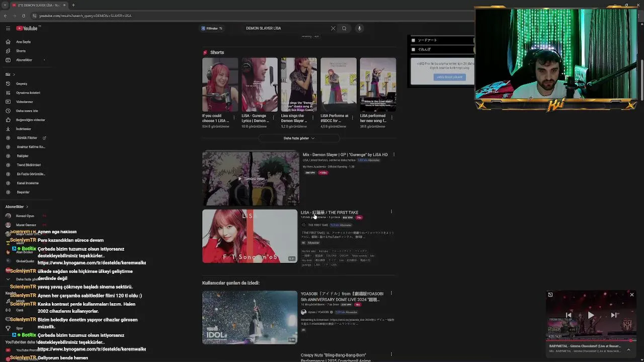Close the BABYMETAL miniplayer

(632, 295)
